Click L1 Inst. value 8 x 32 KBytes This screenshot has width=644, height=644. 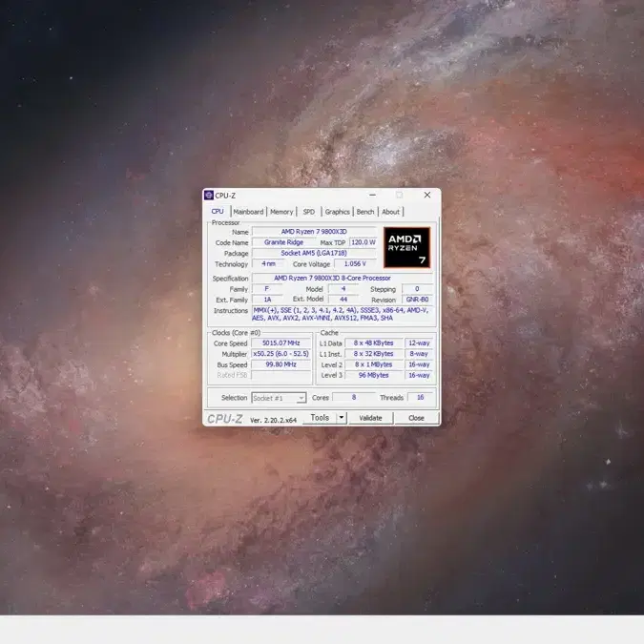pyautogui.click(x=373, y=354)
